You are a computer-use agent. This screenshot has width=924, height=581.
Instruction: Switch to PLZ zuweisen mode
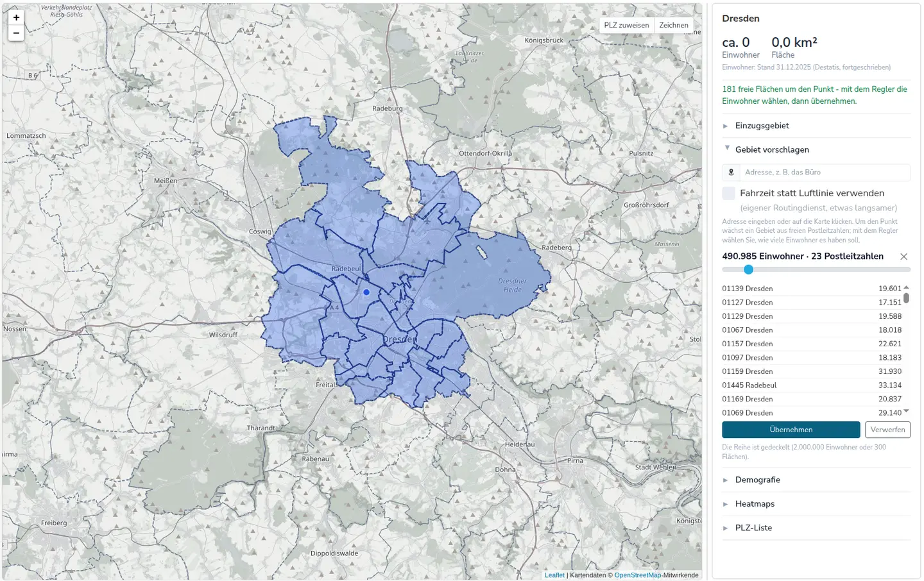click(x=626, y=25)
